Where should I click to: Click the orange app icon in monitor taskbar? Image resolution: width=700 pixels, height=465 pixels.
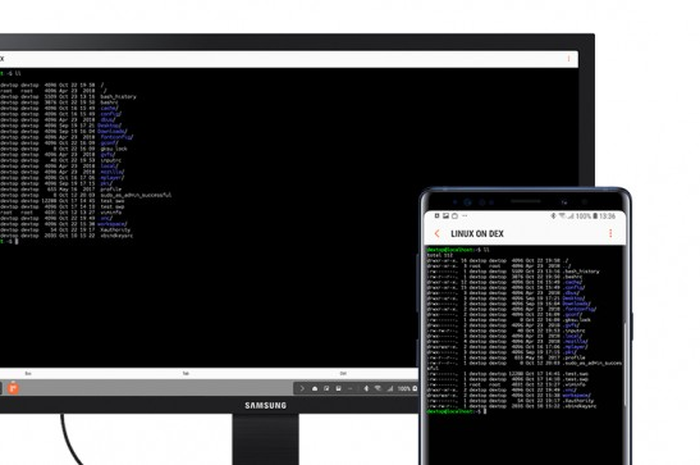coord(13,388)
